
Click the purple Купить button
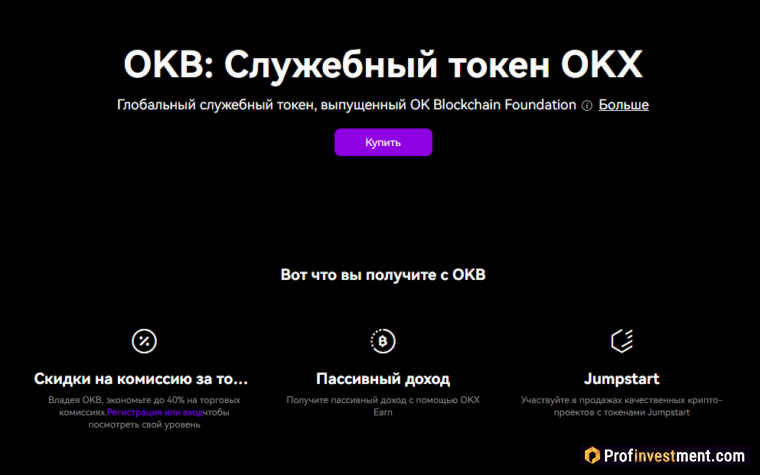click(383, 142)
